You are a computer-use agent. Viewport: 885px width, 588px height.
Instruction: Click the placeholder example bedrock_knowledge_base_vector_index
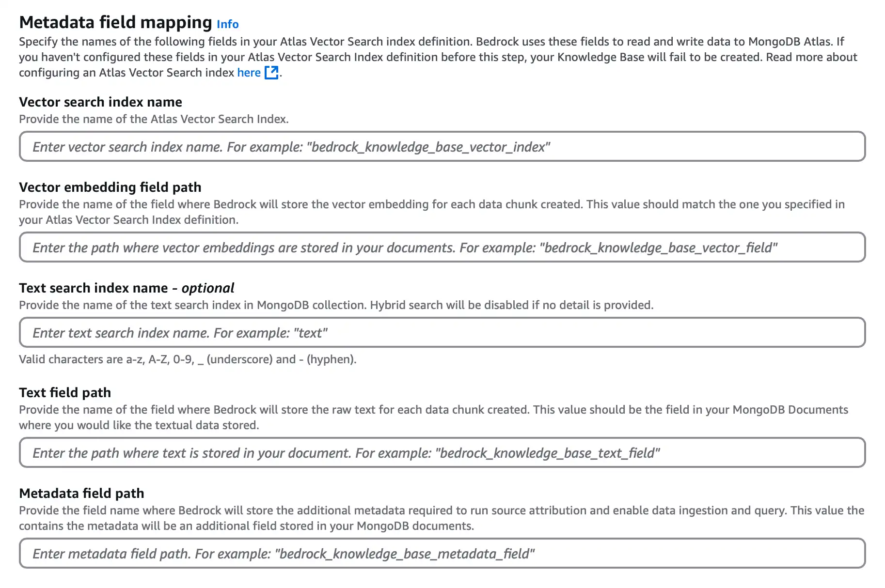click(431, 147)
